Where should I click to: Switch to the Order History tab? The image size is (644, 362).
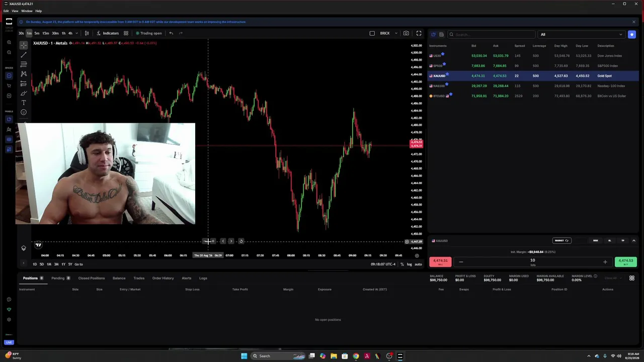163,278
